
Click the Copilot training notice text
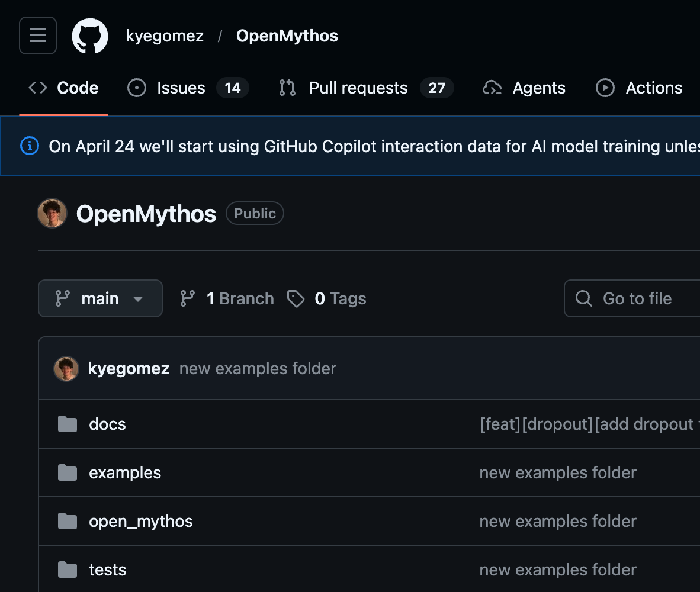pyautogui.click(x=374, y=146)
